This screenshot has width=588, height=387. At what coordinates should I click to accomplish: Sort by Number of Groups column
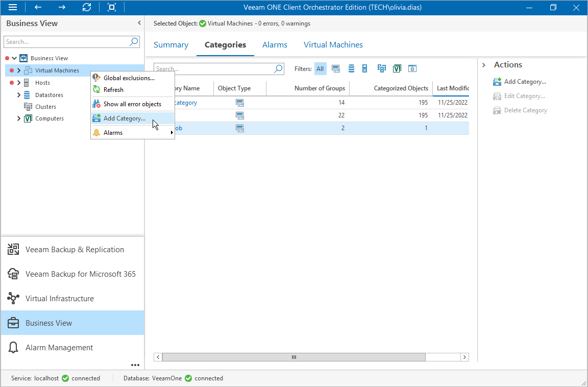pyautogui.click(x=308, y=88)
